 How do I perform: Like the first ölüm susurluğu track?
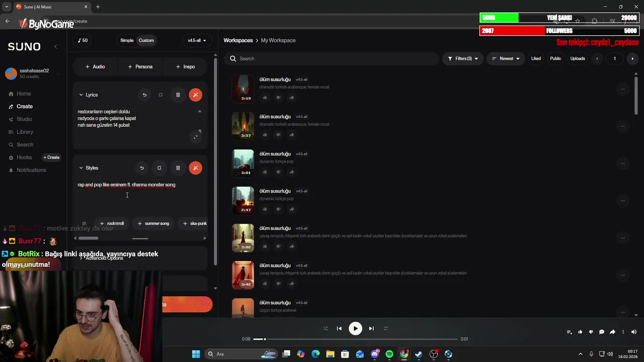[265, 98]
